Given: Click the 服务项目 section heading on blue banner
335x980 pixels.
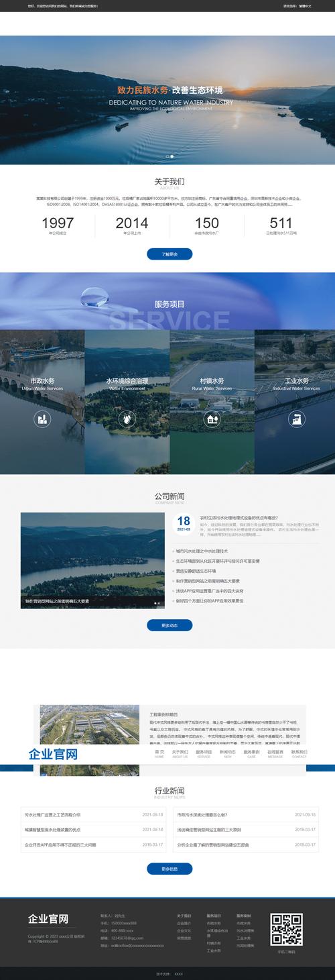Looking at the screenshot, I should pyautogui.click(x=170, y=304).
